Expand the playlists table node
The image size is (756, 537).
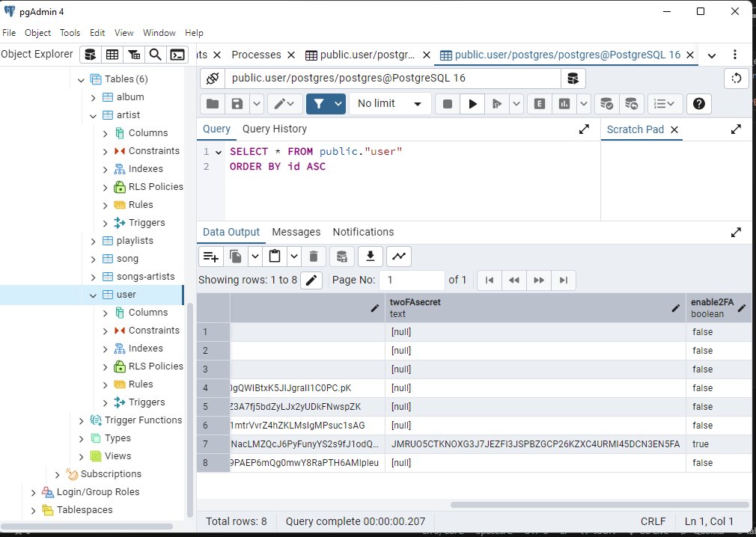93,242
